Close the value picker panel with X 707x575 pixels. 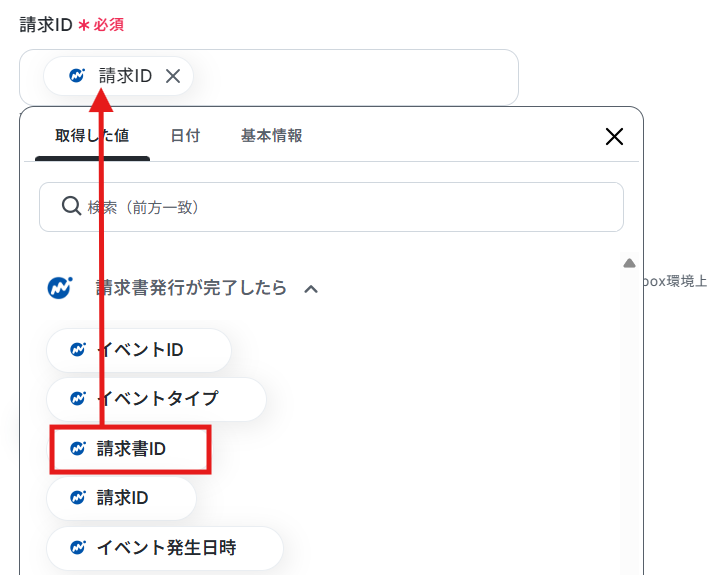point(614,136)
